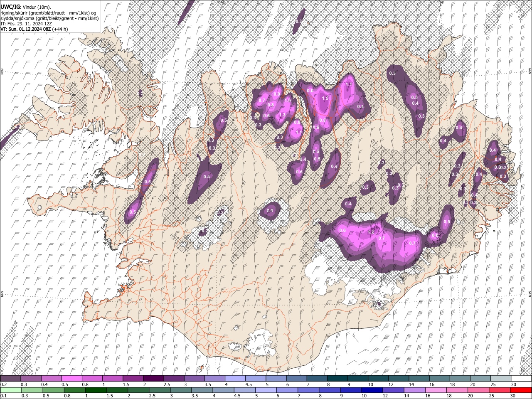Select the pale periwinkle 4–4.5 snow swatch

tap(235, 379)
